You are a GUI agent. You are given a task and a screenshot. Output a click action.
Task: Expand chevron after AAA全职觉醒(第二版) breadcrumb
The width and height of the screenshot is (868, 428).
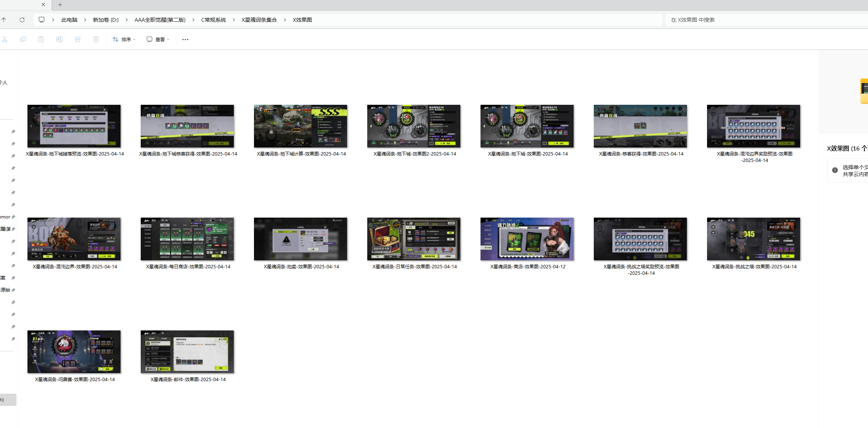point(193,20)
